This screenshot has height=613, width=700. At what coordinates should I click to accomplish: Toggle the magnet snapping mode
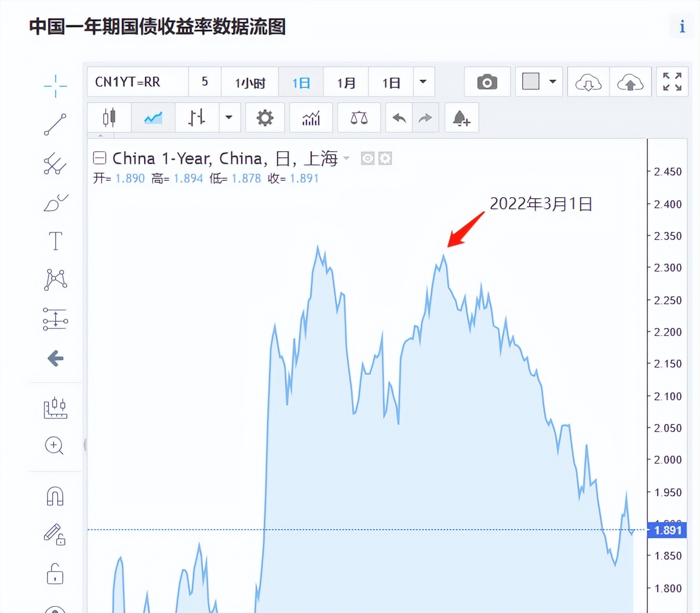pos(55,497)
